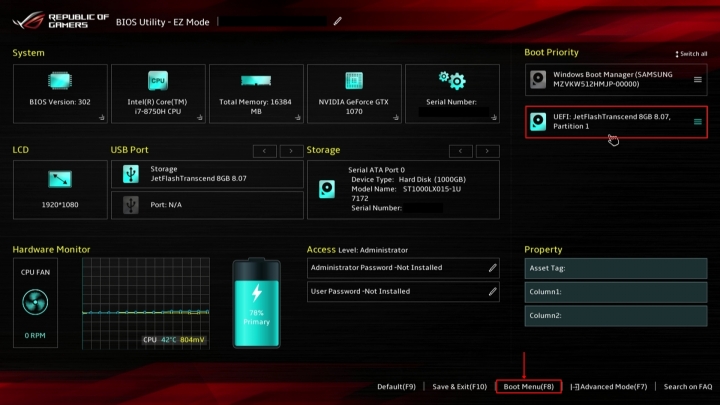The height and width of the screenshot is (405, 720).
Task: Load defaults with Default(F9)
Action: [396, 387]
